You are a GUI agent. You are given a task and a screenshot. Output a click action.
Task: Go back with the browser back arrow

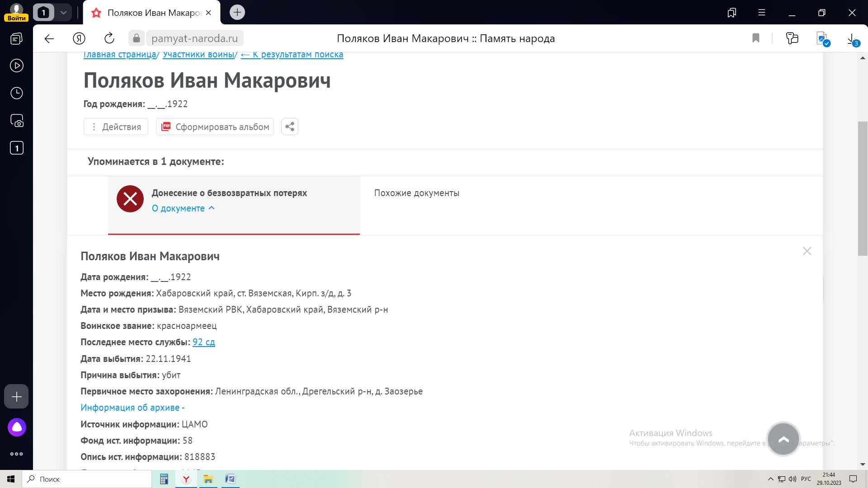click(49, 38)
